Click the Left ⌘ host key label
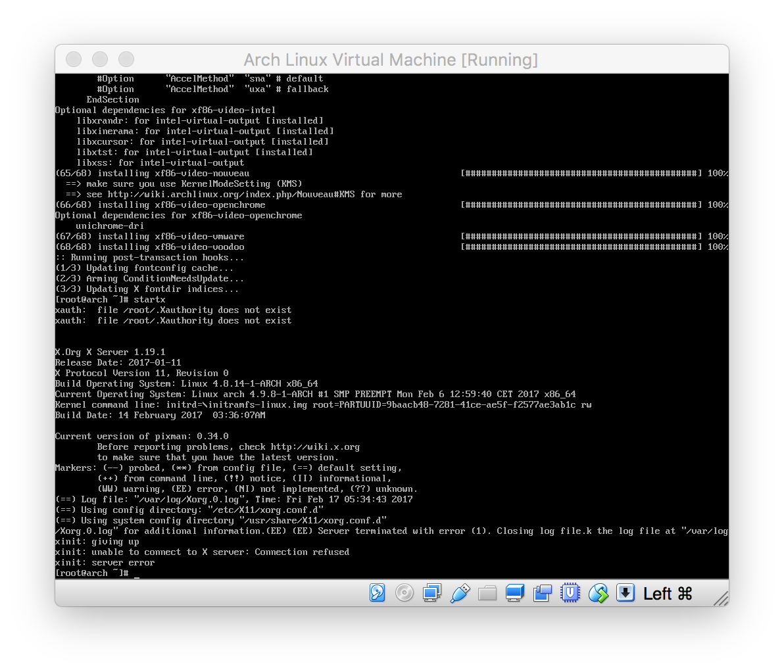784x672 pixels. tap(668, 594)
